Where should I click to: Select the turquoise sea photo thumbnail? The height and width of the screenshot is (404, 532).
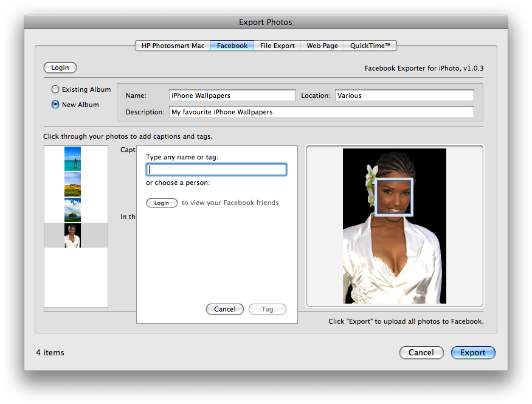tap(72, 159)
